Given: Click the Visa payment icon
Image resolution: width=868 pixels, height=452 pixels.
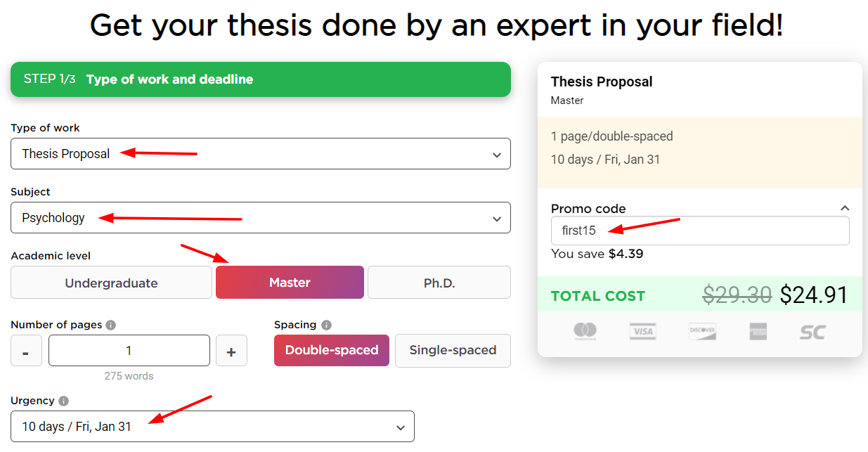Looking at the screenshot, I should coord(642,332).
